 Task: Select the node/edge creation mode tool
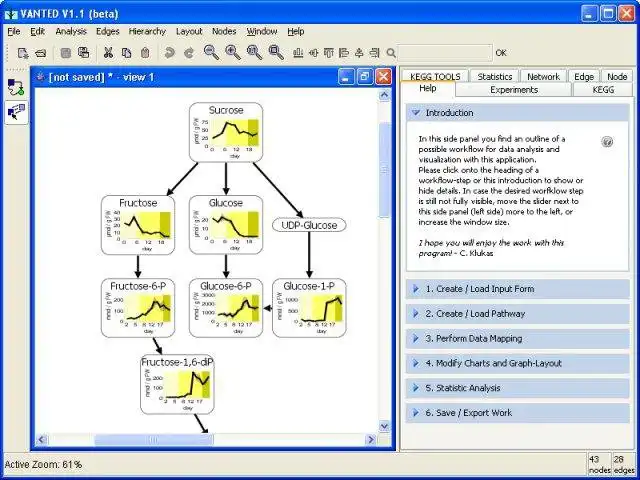[16, 87]
